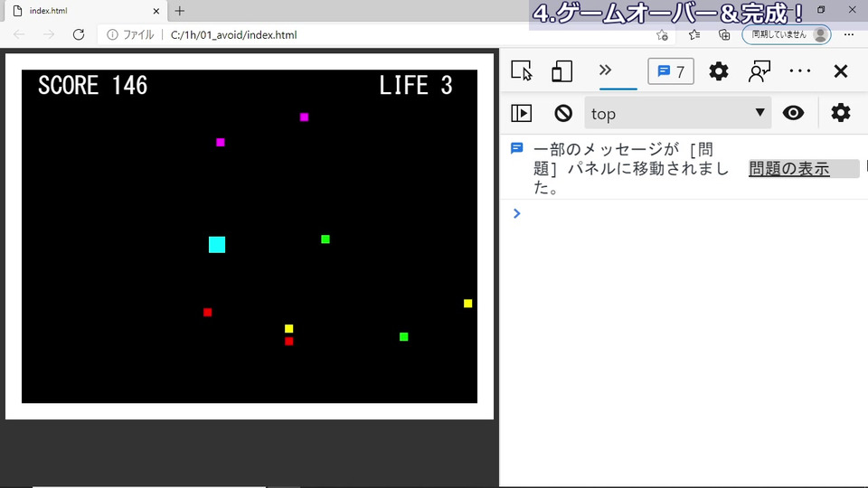Click the ファイル label in address bar
This screenshot has width=868, height=488.
tap(138, 35)
